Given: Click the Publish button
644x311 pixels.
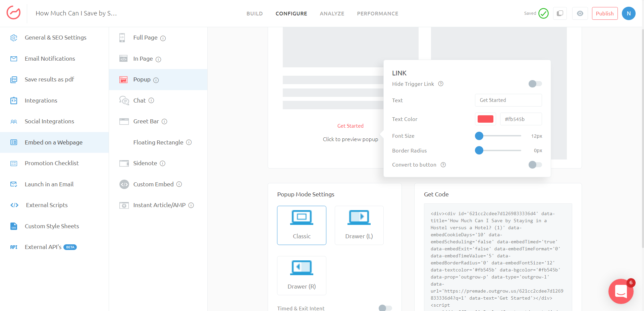Looking at the screenshot, I should (605, 13).
